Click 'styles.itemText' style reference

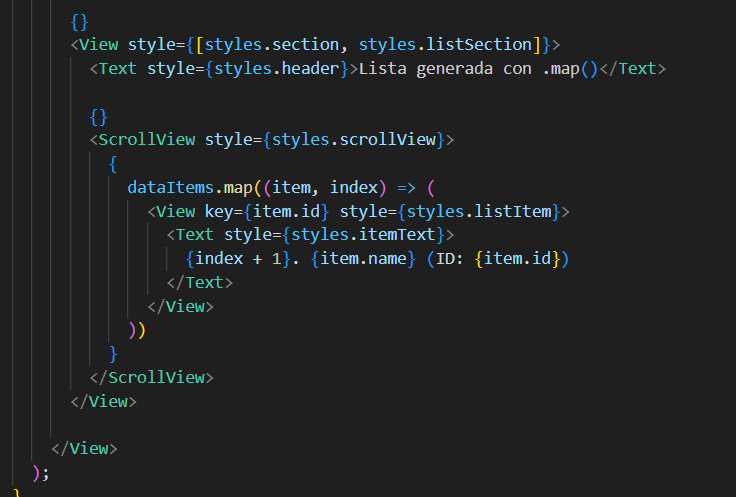tap(363, 235)
